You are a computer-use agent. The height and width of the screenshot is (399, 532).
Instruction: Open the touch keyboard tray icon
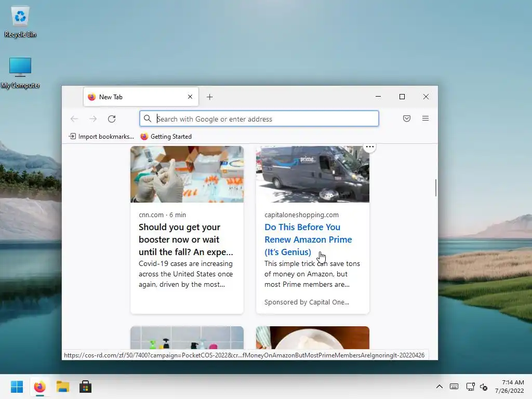click(454, 387)
